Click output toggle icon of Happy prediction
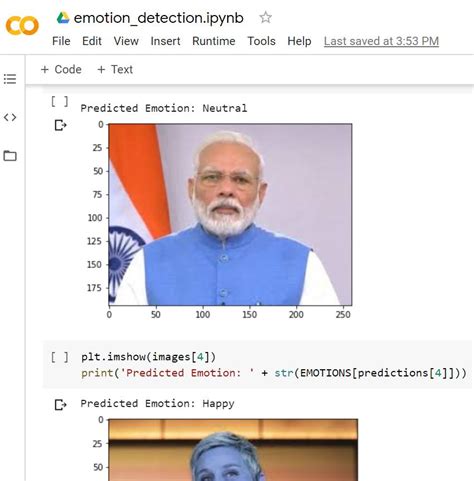The height and width of the screenshot is (481, 474). 60,405
